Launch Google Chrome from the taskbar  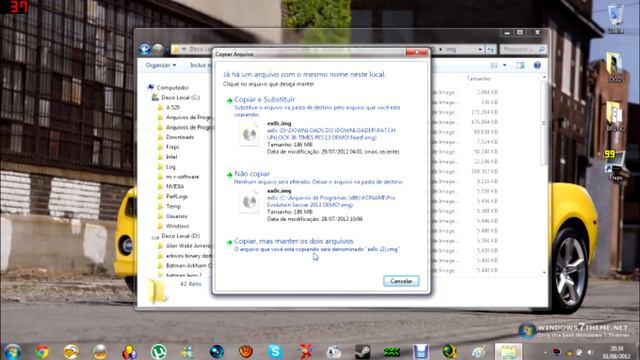[x=42, y=351]
